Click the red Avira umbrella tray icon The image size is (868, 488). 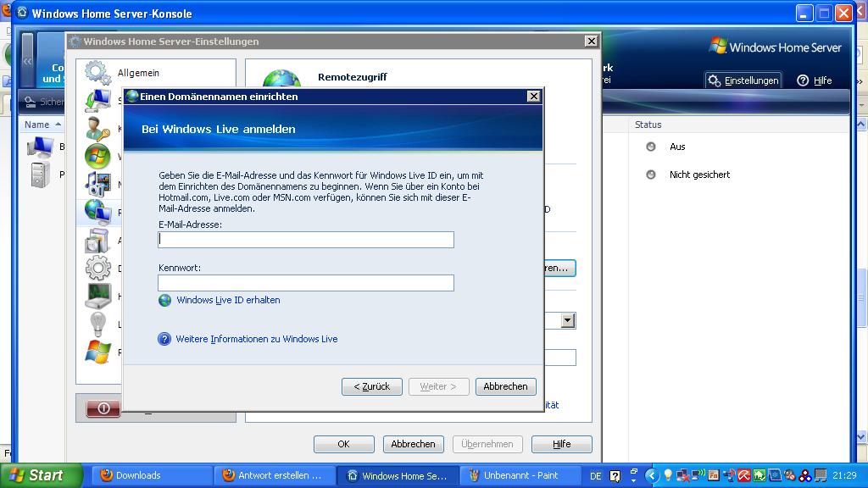(743, 475)
